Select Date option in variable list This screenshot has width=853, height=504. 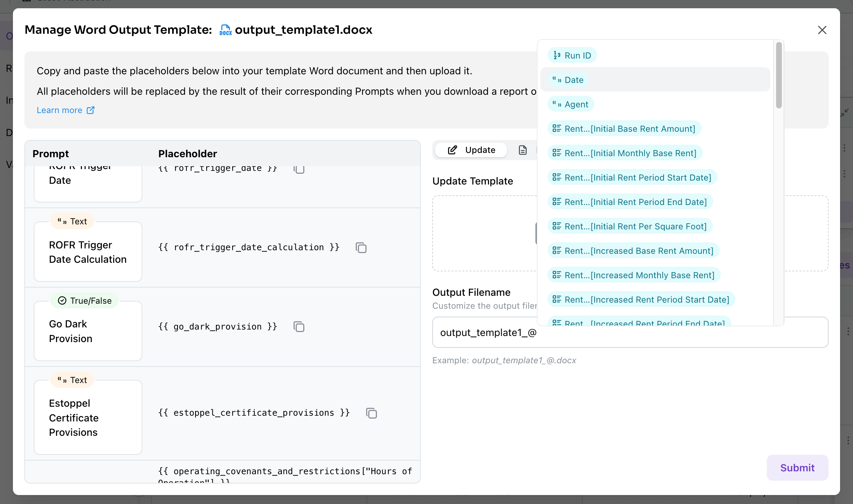(568, 80)
